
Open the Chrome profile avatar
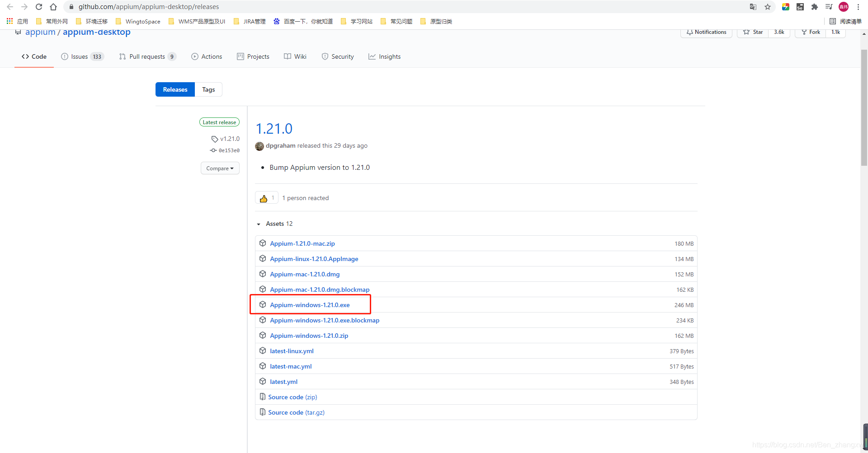(844, 7)
